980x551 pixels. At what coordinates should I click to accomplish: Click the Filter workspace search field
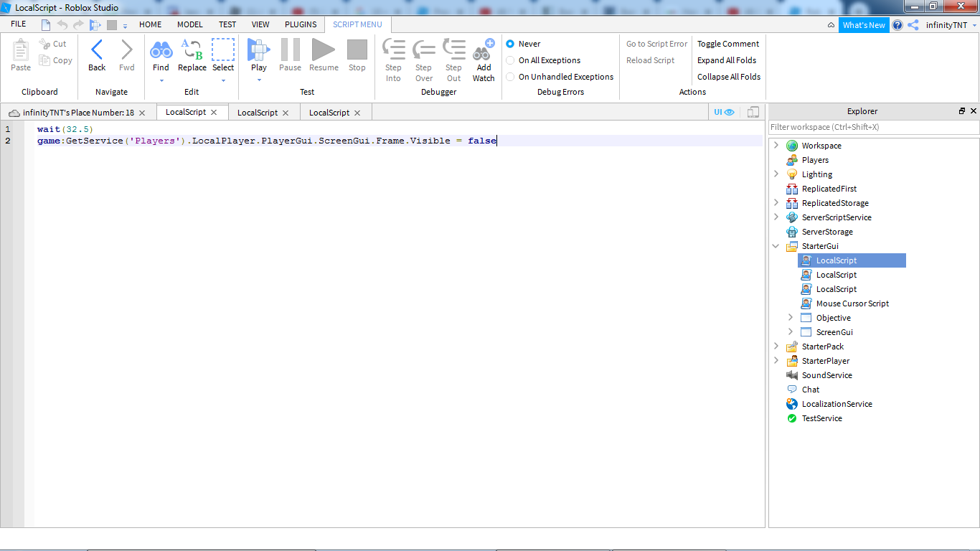click(x=872, y=127)
